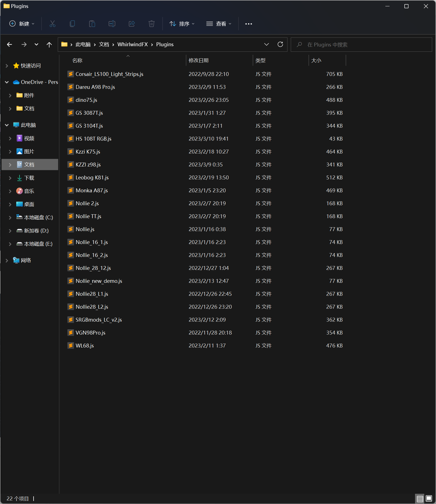Collapse the OneDrive tree node
The height and width of the screenshot is (504, 436).
[x=7, y=82]
